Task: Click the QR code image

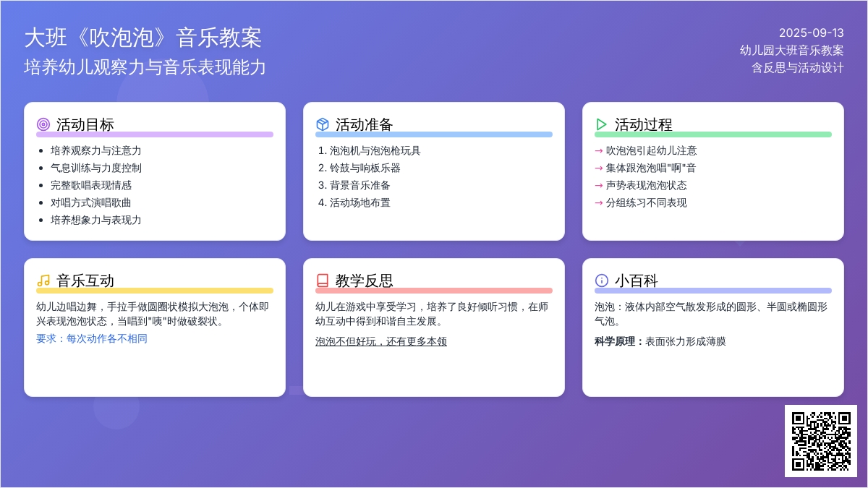Action: tap(820, 440)
